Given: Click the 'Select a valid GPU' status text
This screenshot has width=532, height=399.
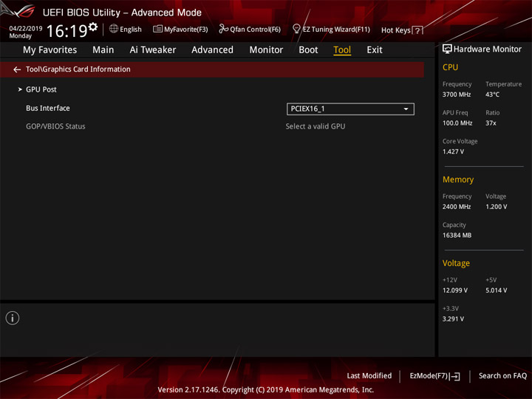Looking at the screenshot, I should coord(316,126).
